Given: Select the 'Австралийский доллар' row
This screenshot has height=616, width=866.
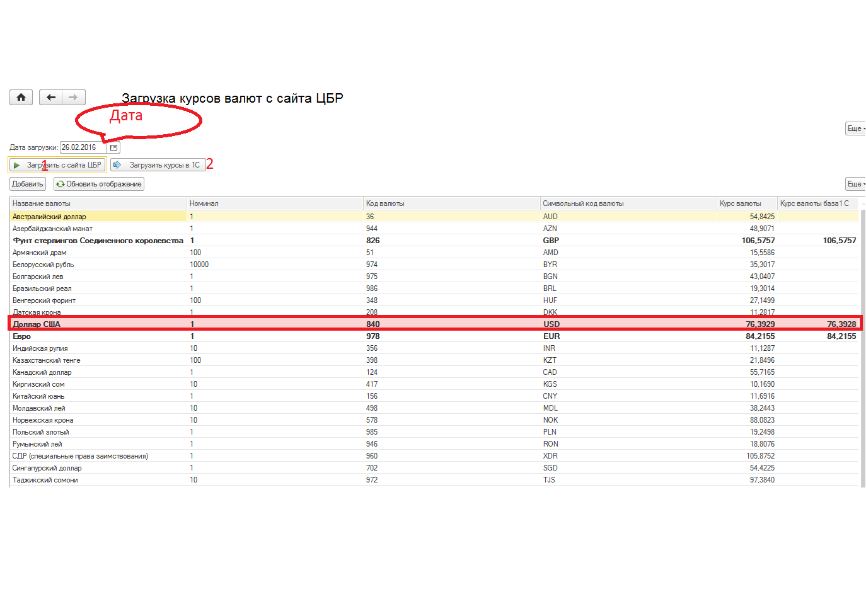Looking at the screenshot, I should coord(434,217).
